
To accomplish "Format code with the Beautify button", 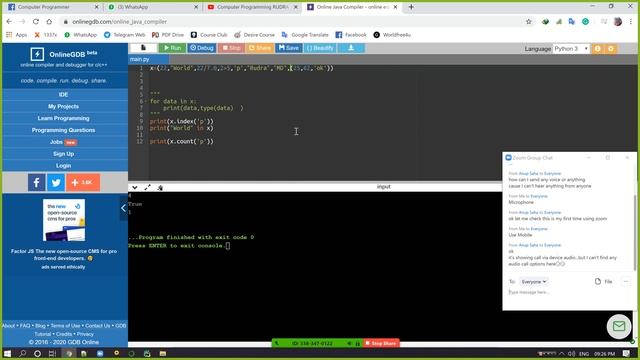I will point(320,48).
